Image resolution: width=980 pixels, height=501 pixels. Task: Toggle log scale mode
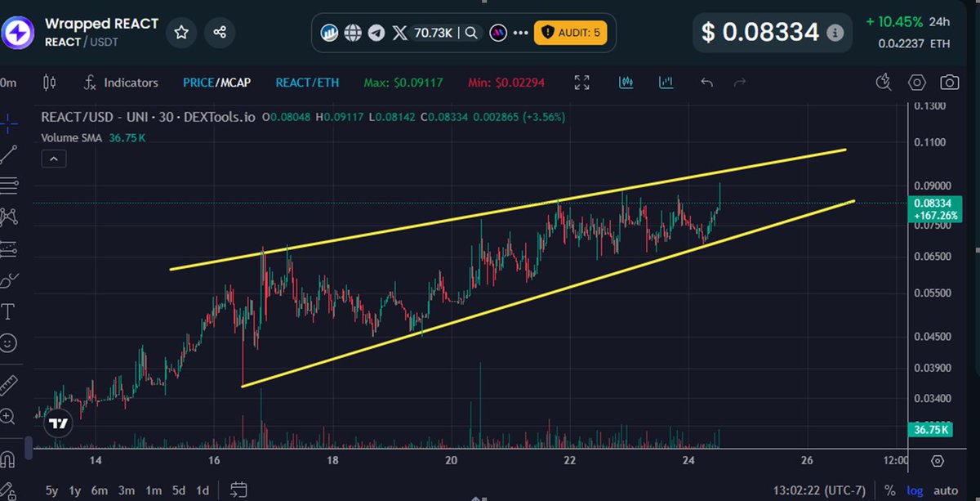click(915, 490)
